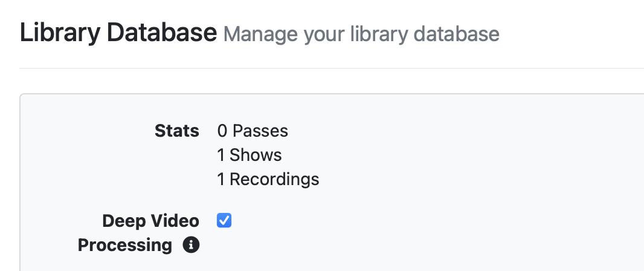Click the word "Passes" in the stats

click(260, 131)
